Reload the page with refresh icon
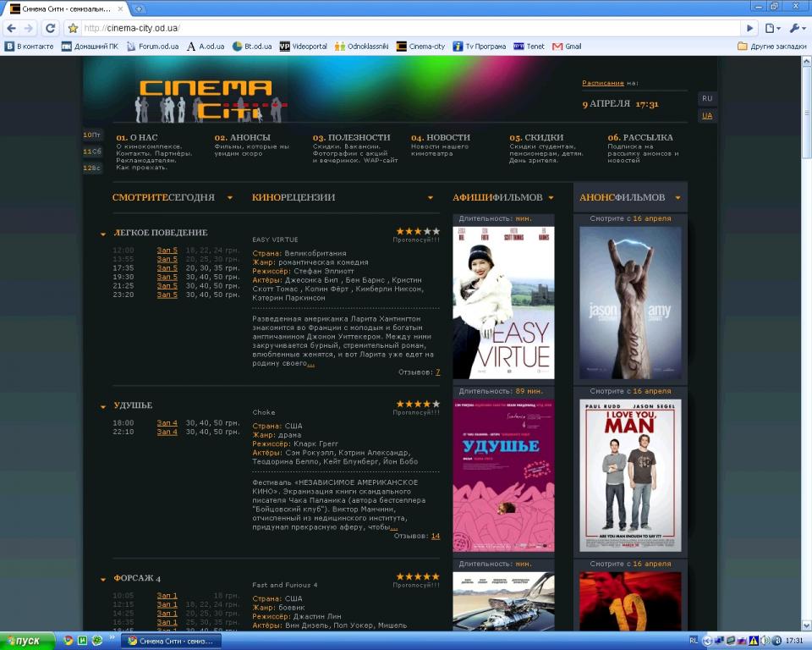Image resolution: width=812 pixels, height=650 pixels. [50, 28]
